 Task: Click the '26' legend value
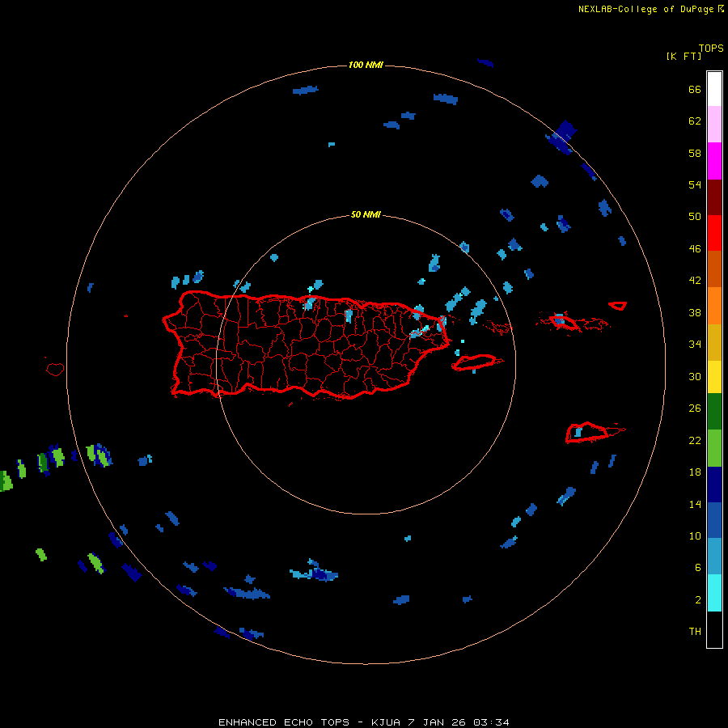(x=695, y=408)
